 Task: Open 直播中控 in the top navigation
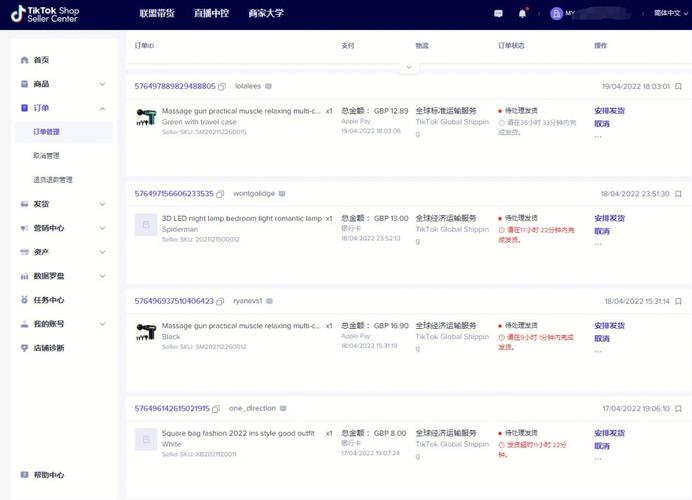[210, 14]
